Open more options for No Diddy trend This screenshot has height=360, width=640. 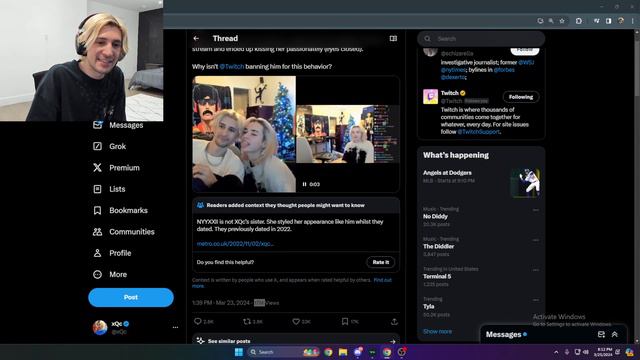[536, 210]
